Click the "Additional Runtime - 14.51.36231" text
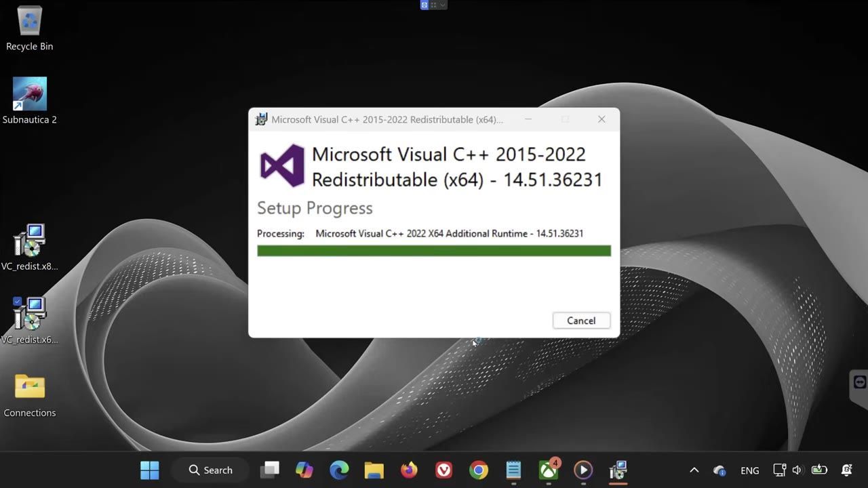868x488 pixels. click(515, 233)
